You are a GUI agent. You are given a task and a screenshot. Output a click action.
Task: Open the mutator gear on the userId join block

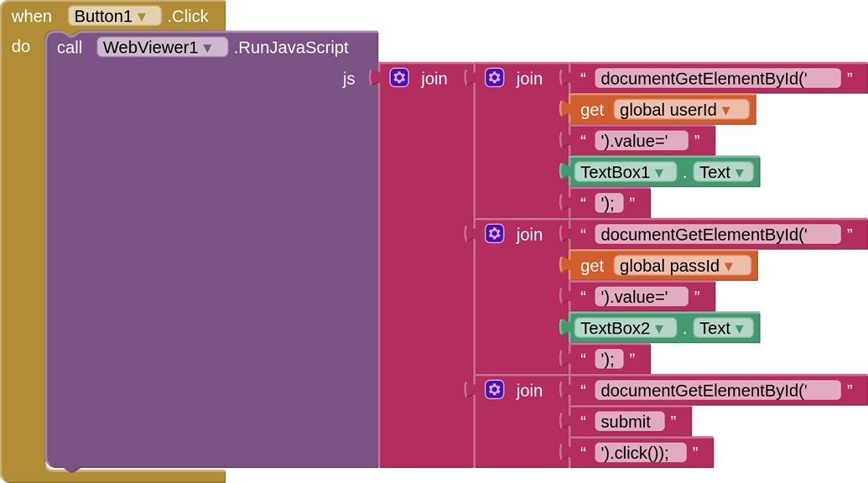(x=495, y=77)
